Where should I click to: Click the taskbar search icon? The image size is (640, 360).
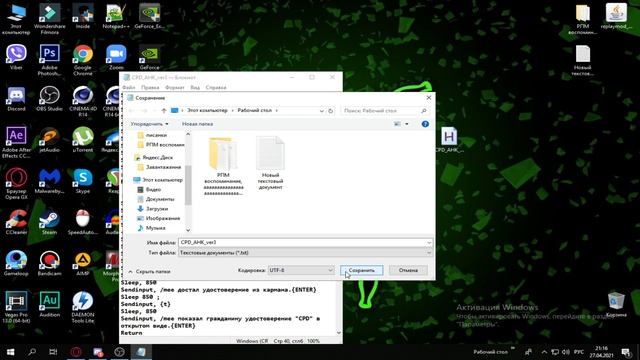point(32,352)
